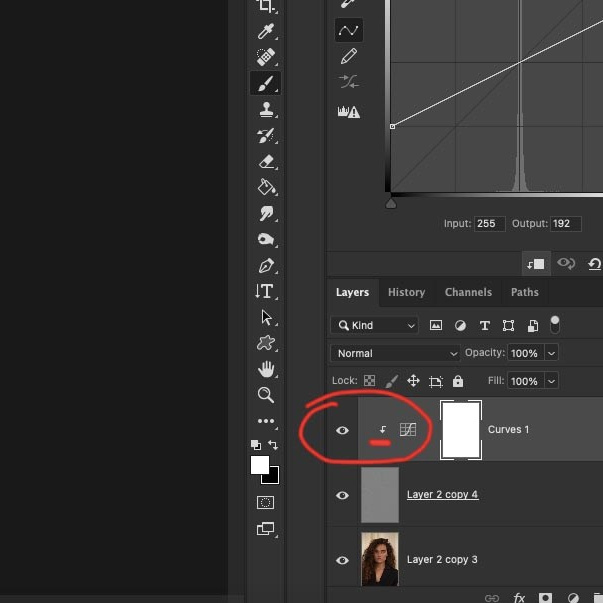The height and width of the screenshot is (603, 603).
Task: Click the black point input slider triangle
Action: tap(391, 204)
